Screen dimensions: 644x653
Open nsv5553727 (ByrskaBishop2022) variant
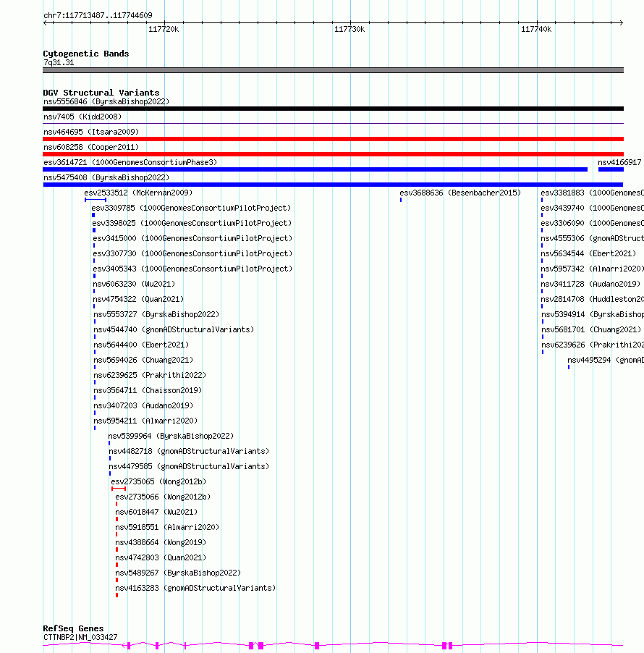click(156, 314)
